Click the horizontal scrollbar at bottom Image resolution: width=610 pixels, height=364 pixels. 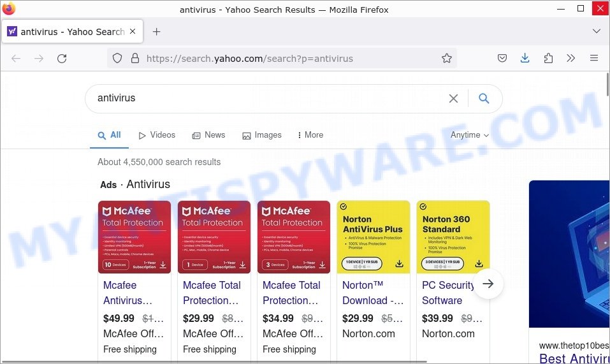[x=214, y=361]
